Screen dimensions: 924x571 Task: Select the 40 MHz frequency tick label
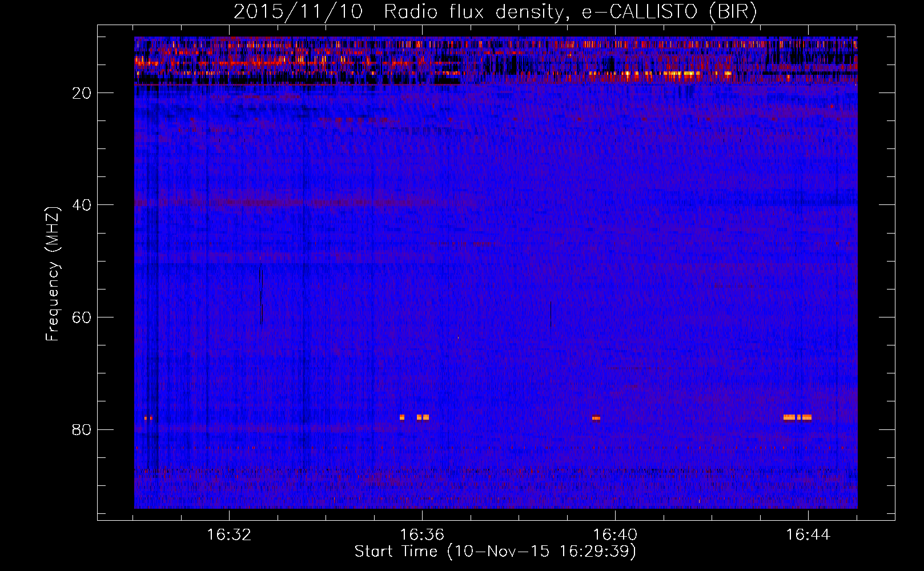tap(82, 205)
